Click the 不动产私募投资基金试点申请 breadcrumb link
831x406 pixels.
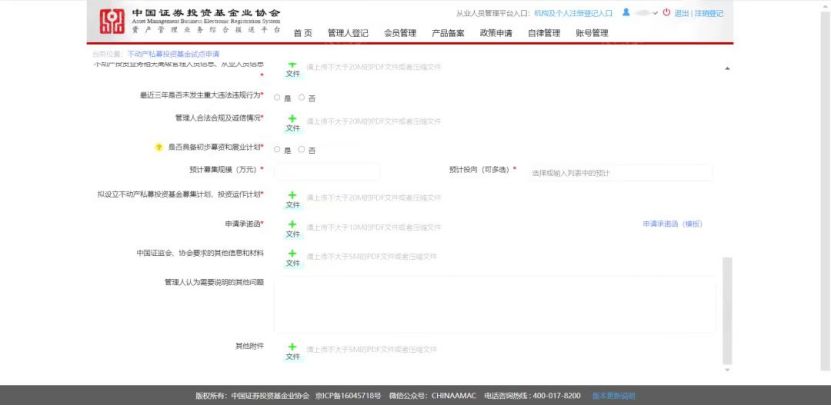coord(173,54)
